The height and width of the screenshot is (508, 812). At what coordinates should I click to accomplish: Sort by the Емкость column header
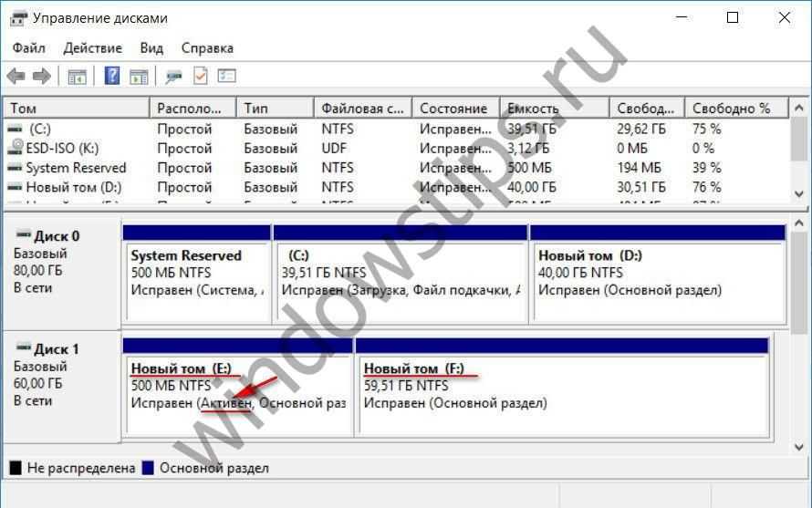click(x=553, y=108)
